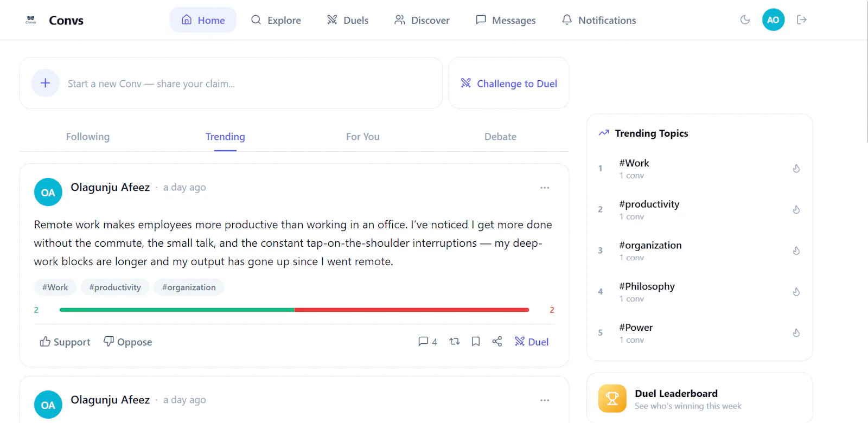
Task: Click the share icon on the post
Action: (497, 342)
